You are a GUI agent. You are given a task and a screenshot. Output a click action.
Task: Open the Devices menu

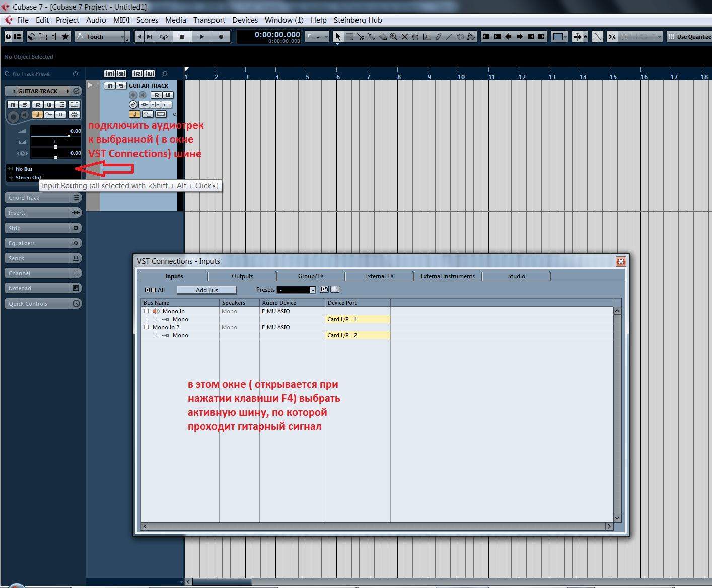[x=245, y=20]
